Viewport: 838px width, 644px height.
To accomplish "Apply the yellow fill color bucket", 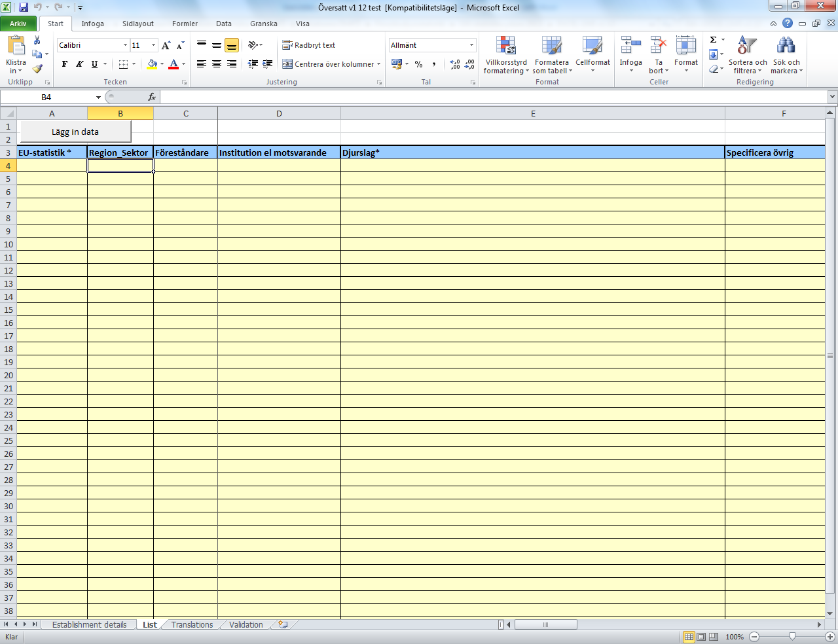I will coord(152,64).
